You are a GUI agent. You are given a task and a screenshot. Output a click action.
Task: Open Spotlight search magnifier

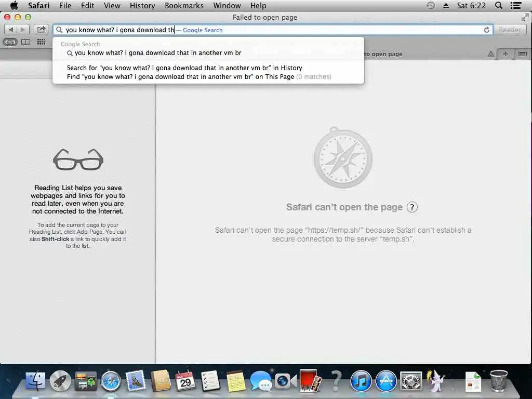click(499, 6)
